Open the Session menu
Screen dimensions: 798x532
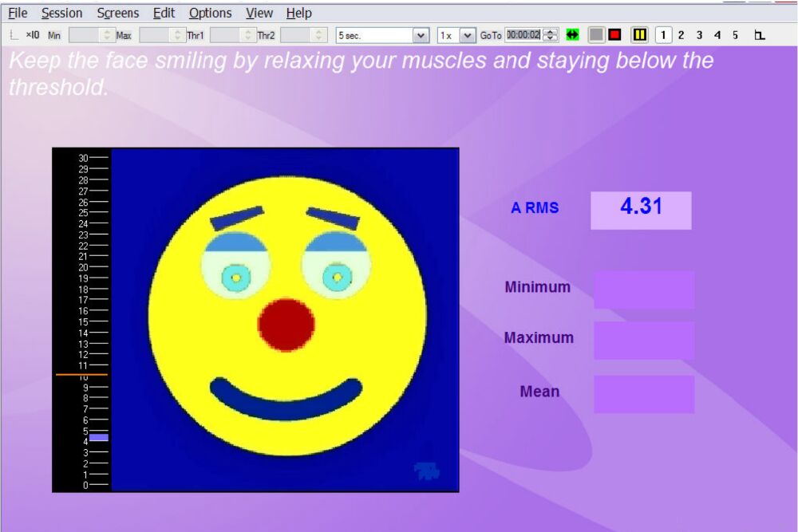click(x=61, y=13)
